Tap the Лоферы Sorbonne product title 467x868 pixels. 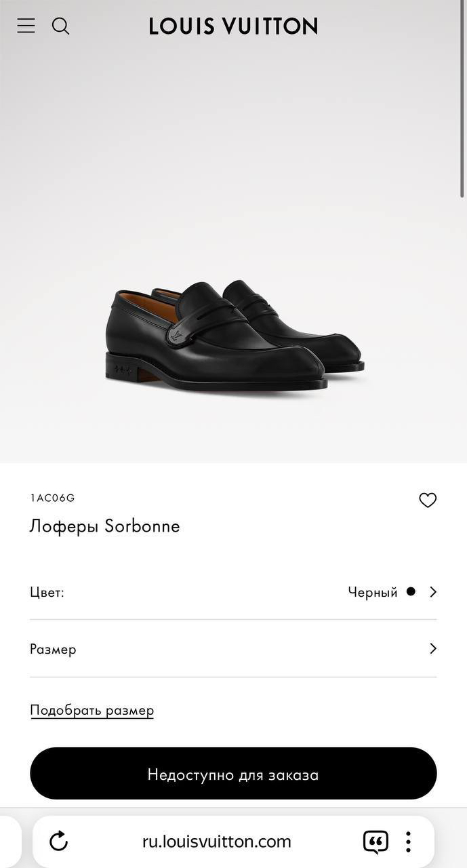[x=105, y=526]
